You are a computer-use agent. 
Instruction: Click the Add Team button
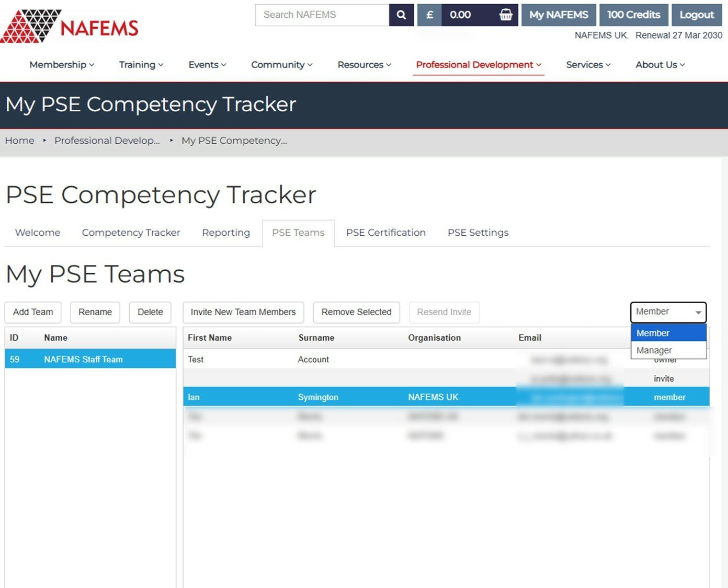click(33, 312)
